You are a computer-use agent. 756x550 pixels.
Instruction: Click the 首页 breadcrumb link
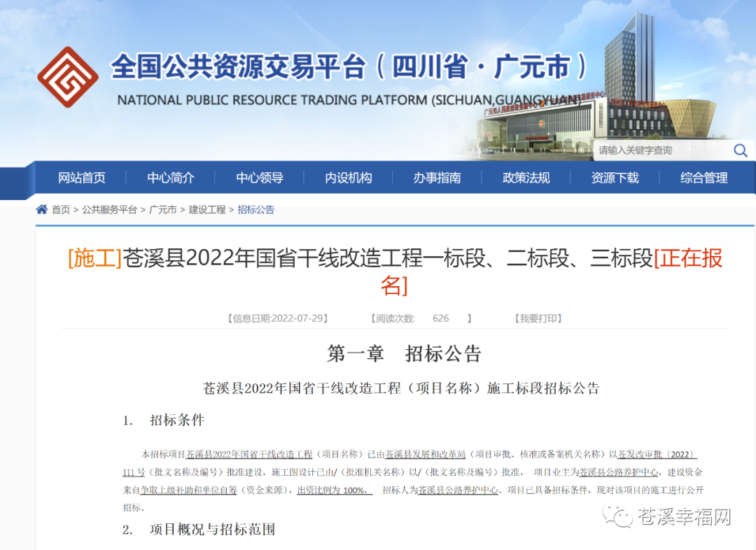pos(61,210)
